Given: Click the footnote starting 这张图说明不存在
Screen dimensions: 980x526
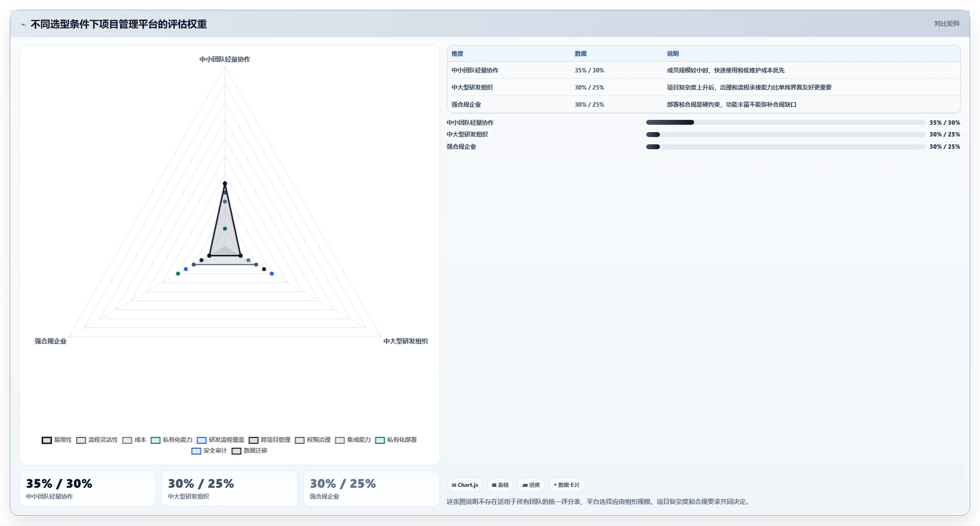Looking at the screenshot, I should (x=599, y=502).
